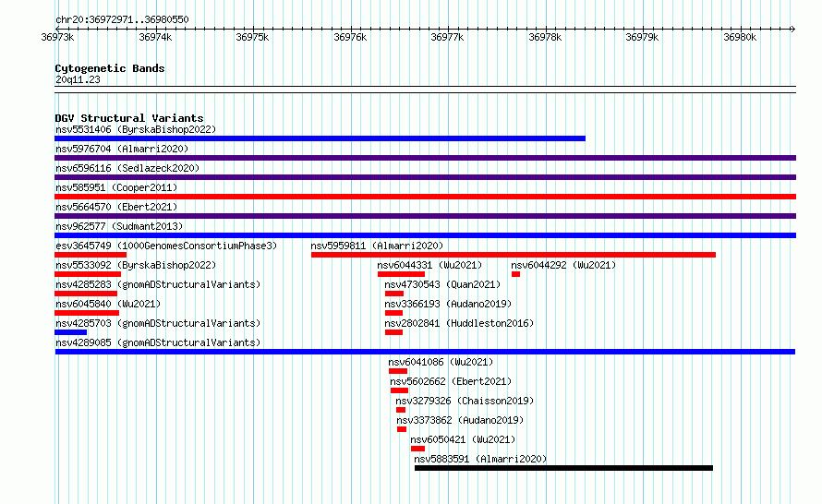Open nsv4285703 (gnomADStructuralVariants) label
Image resolution: width=822 pixels, height=504 pixels.
(158, 323)
